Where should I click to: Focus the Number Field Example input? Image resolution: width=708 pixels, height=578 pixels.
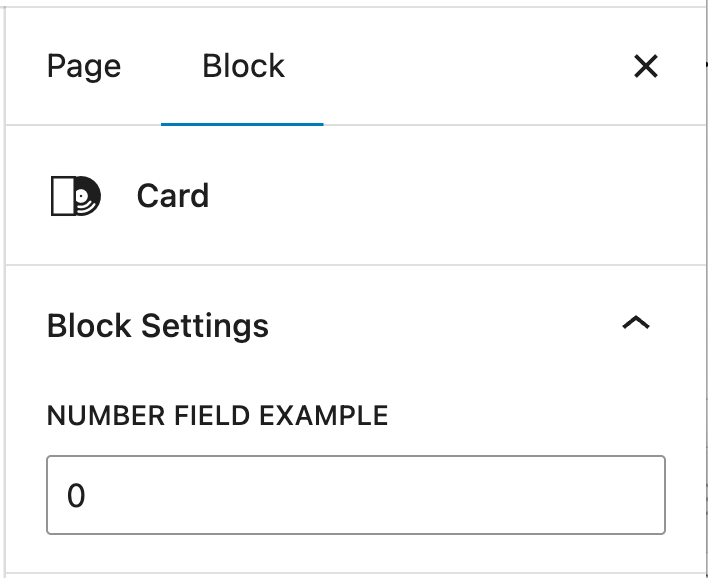click(356, 495)
